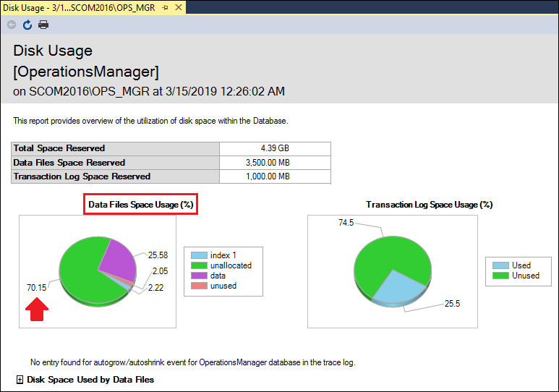The height and width of the screenshot is (392, 559).
Task: Click the Data Files Space Usage (%) title
Action: coord(141,205)
